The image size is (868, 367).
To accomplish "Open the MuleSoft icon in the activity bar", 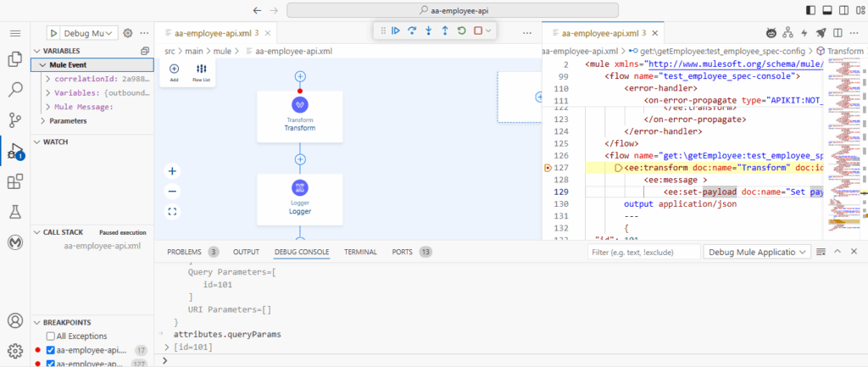I will point(15,242).
